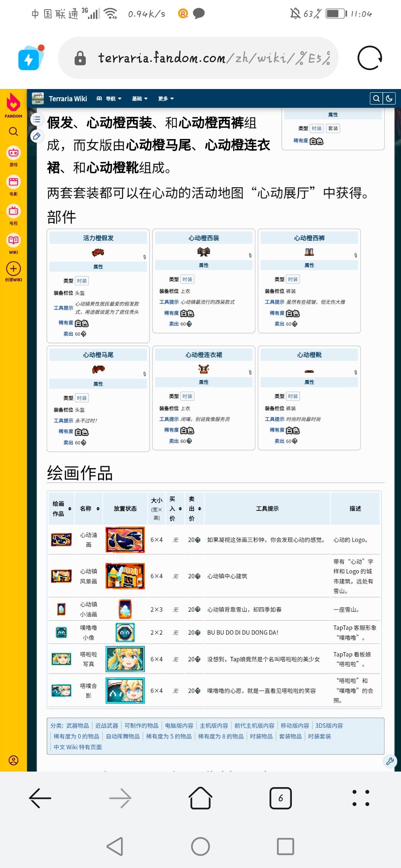Reload the page in browser
The width and height of the screenshot is (401, 868).
point(369,58)
